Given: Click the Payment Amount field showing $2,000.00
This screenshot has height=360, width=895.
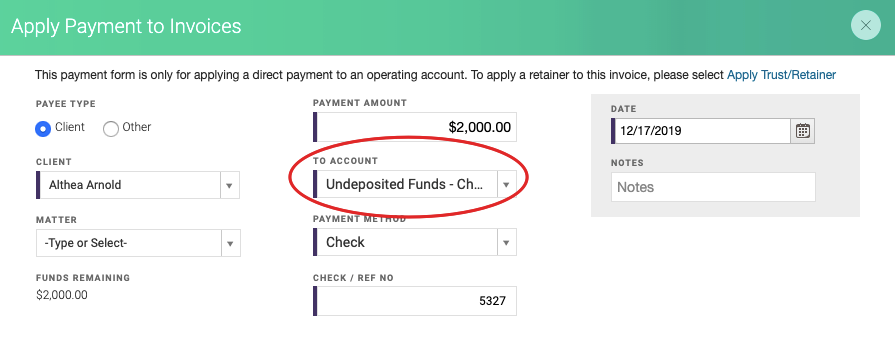Looking at the screenshot, I should click(415, 127).
